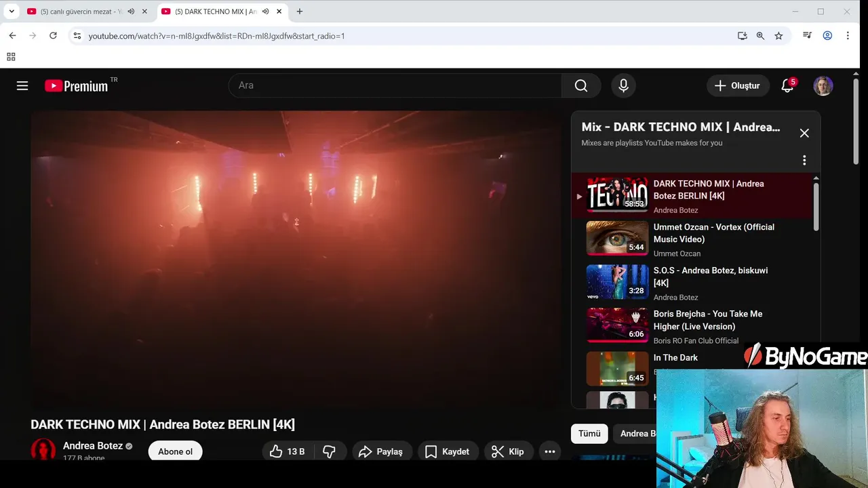Open the account avatar menu

(823, 85)
